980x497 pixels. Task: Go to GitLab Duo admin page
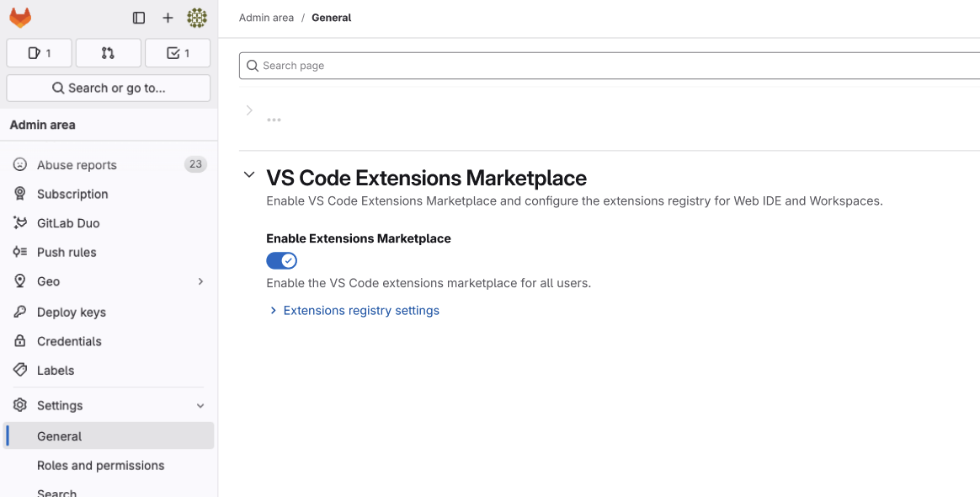point(68,223)
